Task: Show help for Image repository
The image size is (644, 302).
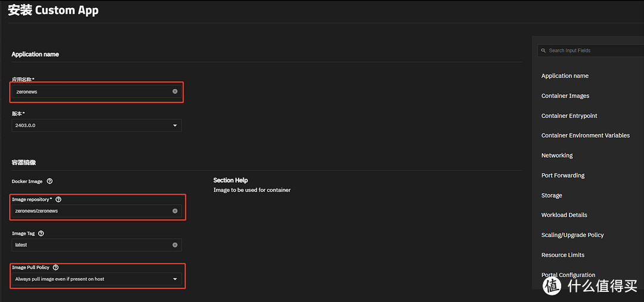Action: tap(58, 200)
